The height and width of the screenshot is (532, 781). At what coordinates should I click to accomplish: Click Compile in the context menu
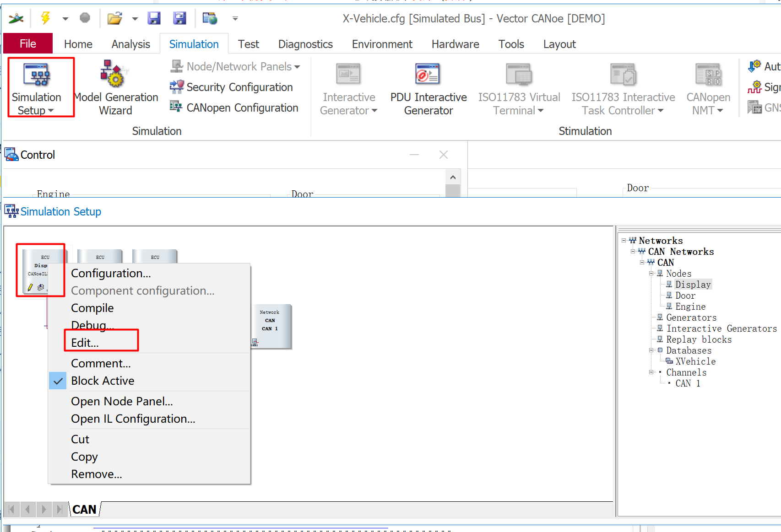(92, 308)
